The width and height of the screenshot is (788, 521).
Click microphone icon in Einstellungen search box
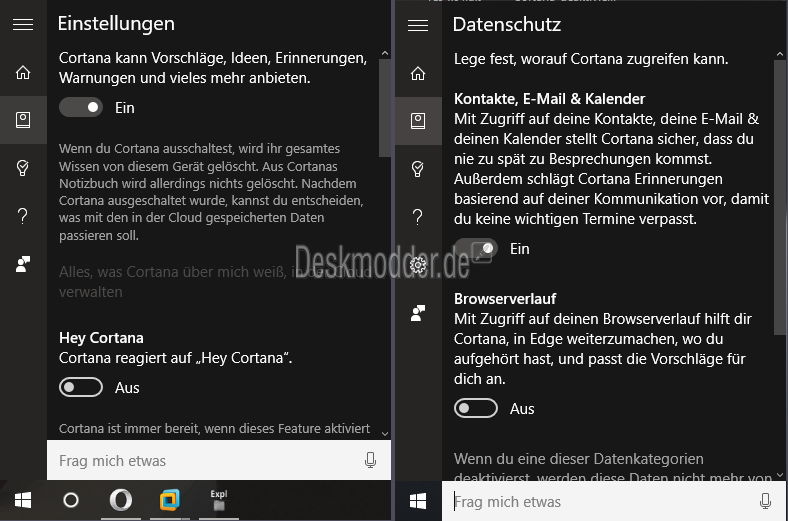[x=370, y=461]
